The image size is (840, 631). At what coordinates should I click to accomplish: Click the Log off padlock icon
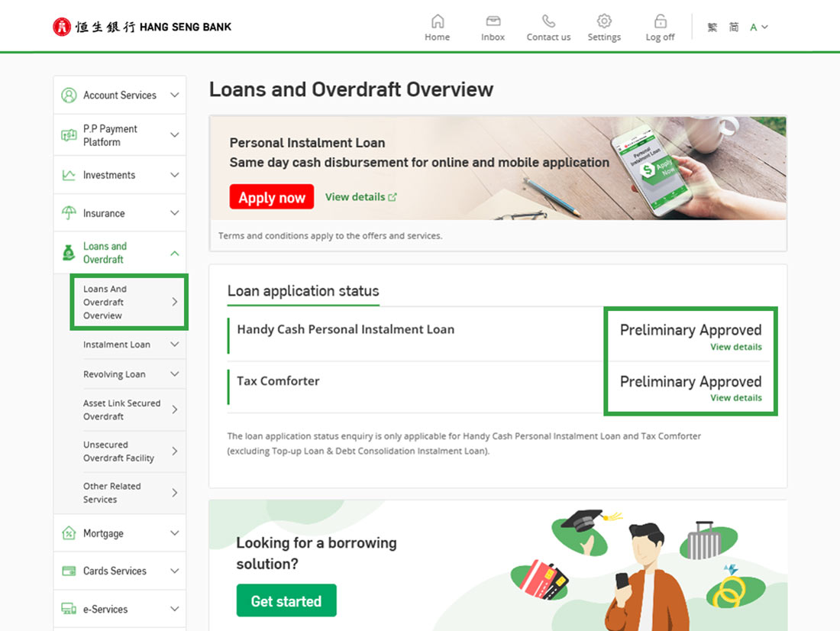click(x=660, y=21)
